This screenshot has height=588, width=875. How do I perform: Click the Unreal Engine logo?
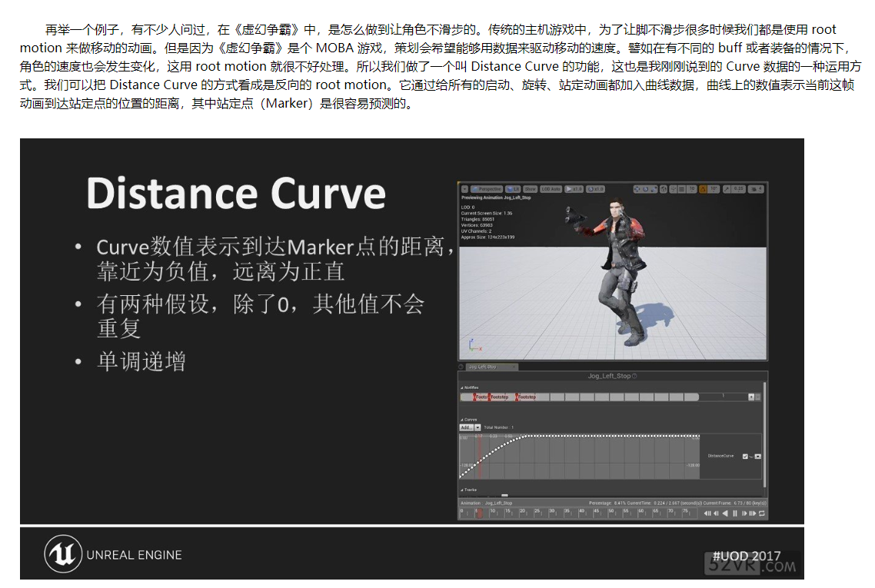tap(63, 554)
